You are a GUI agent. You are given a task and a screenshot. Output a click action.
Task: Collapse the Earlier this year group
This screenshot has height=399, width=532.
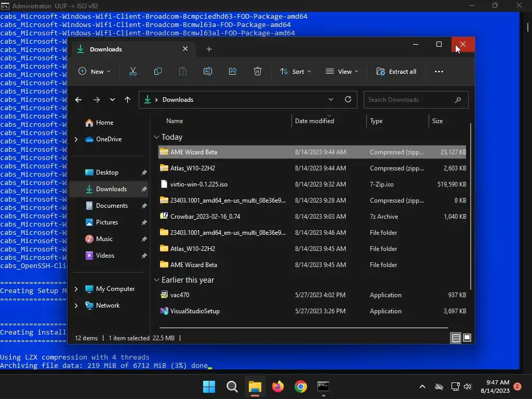tap(156, 280)
